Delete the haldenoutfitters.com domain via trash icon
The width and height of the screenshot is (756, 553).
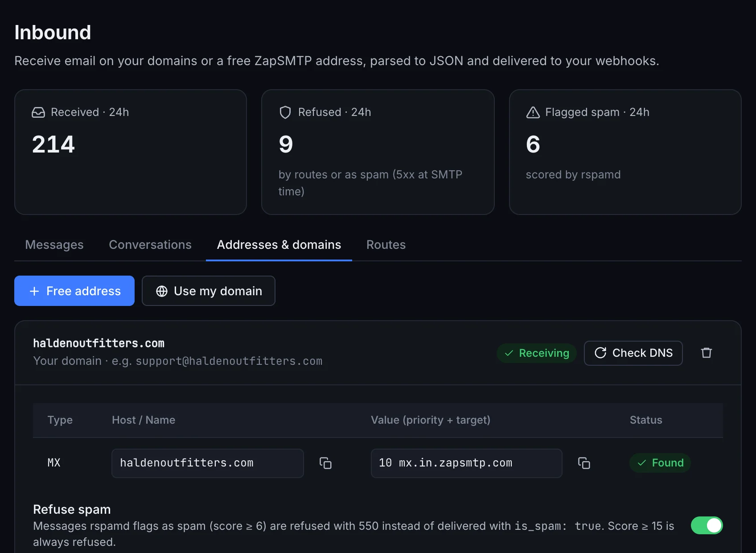click(706, 353)
